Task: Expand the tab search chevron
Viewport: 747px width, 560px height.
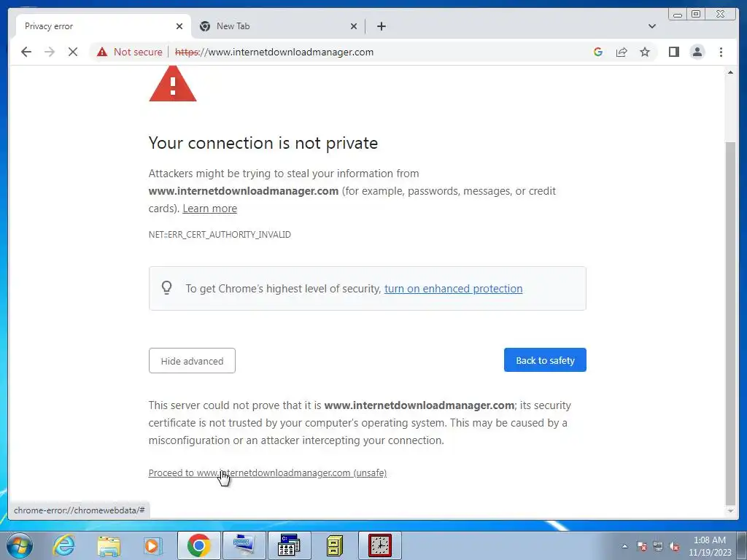Action: [x=652, y=26]
